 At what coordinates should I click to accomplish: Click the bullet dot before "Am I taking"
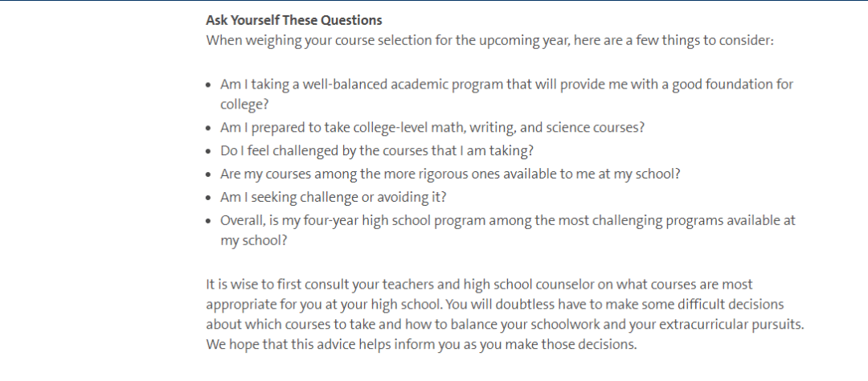(209, 85)
